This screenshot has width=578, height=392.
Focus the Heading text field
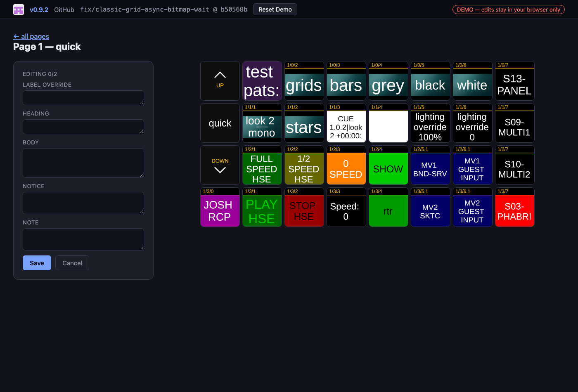pyautogui.click(x=83, y=127)
